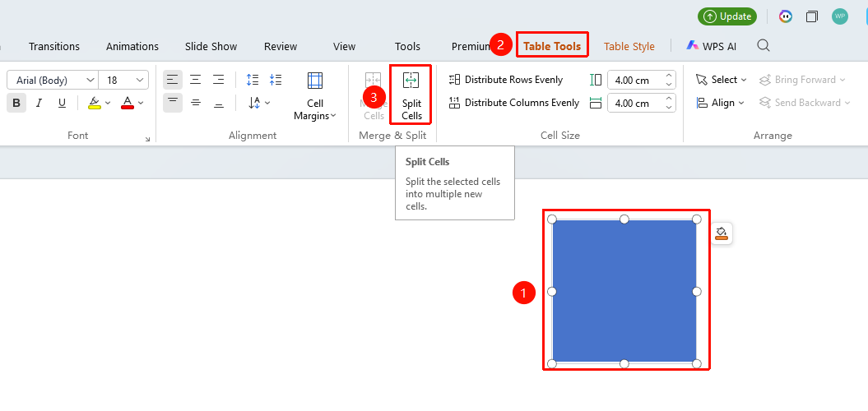
Task: Increase row height with up stepper
Action: 669,76
